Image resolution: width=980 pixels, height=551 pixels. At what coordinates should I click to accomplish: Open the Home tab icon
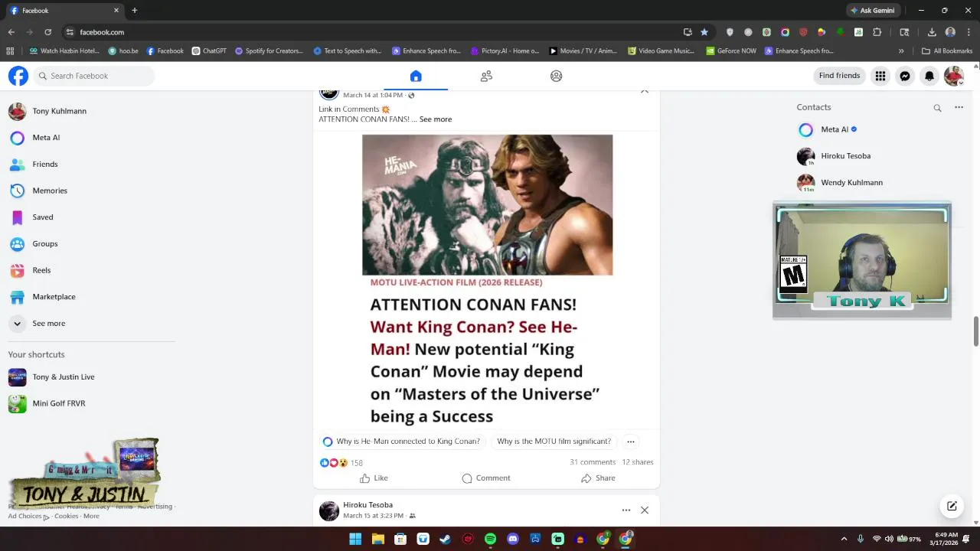point(416,76)
